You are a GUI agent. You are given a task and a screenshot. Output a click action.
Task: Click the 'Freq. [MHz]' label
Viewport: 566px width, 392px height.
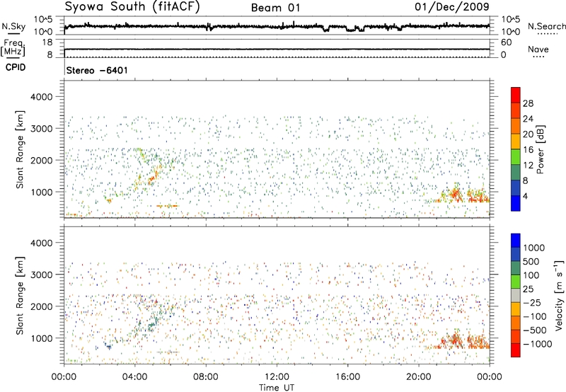coord(13,48)
